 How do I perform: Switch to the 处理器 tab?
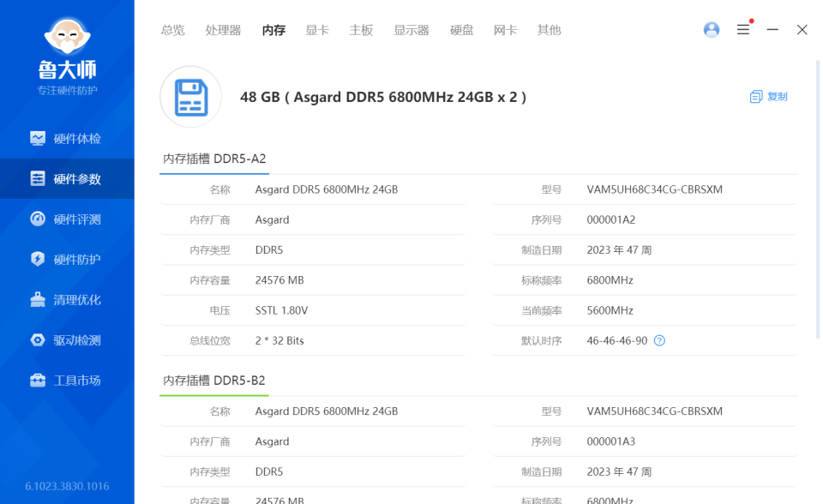223,31
